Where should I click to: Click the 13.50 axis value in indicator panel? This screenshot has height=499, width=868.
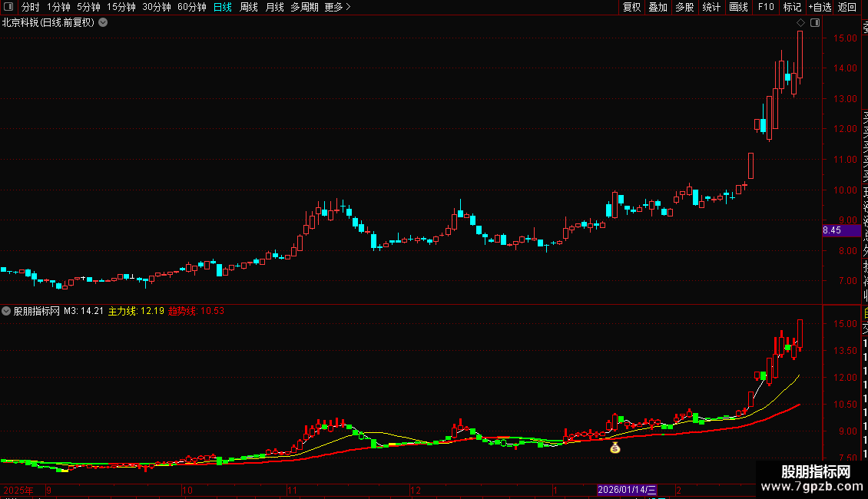845,351
